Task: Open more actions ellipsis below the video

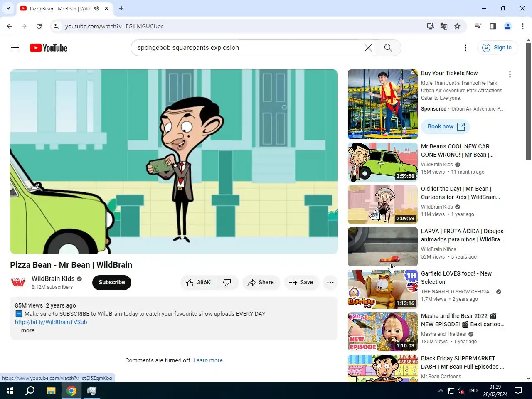Action: [330, 283]
